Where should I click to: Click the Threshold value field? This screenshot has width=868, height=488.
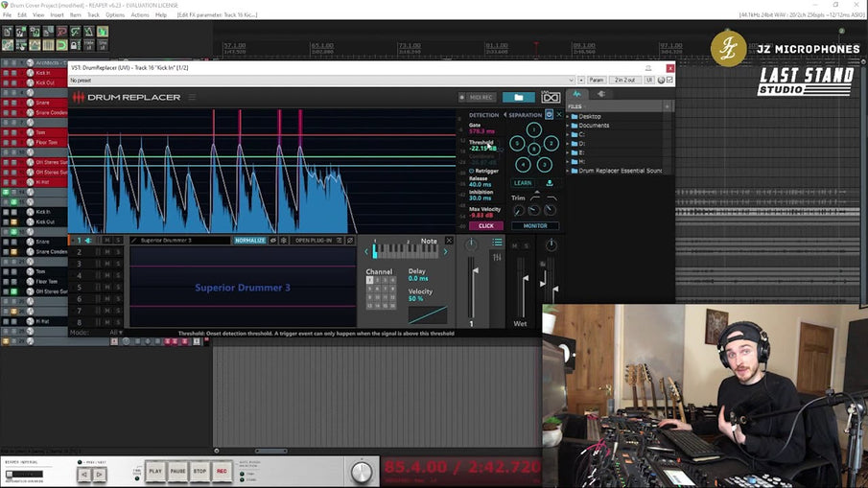click(482, 149)
